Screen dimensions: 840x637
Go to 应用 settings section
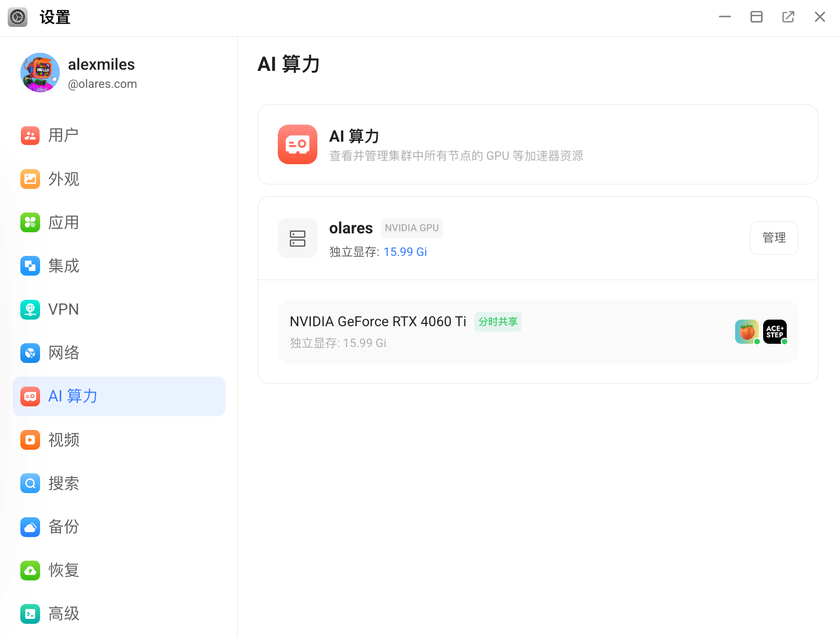119,222
